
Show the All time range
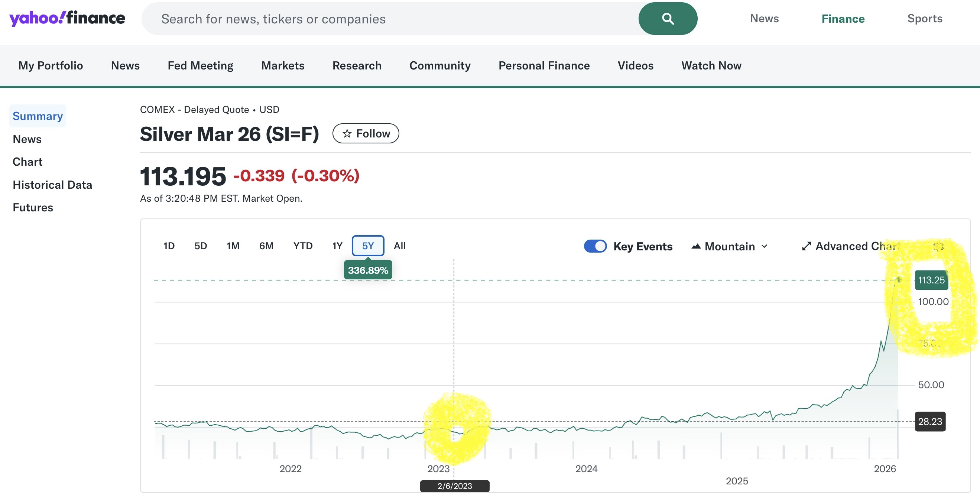(399, 246)
